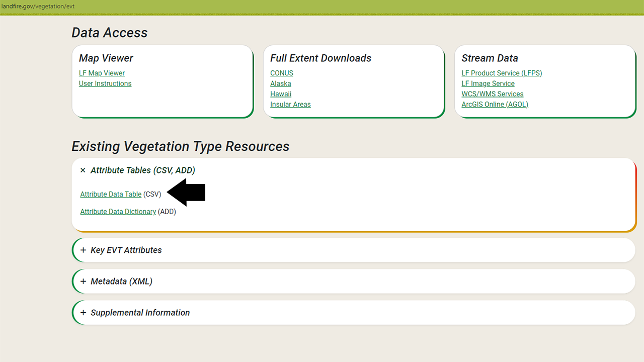Screen dimensions: 644x362
Task: Open the LF Image Service
Action: (488, 83)
